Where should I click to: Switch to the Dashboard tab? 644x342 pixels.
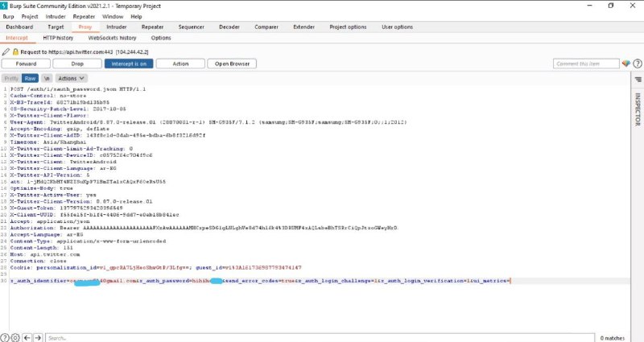point(19,27)
